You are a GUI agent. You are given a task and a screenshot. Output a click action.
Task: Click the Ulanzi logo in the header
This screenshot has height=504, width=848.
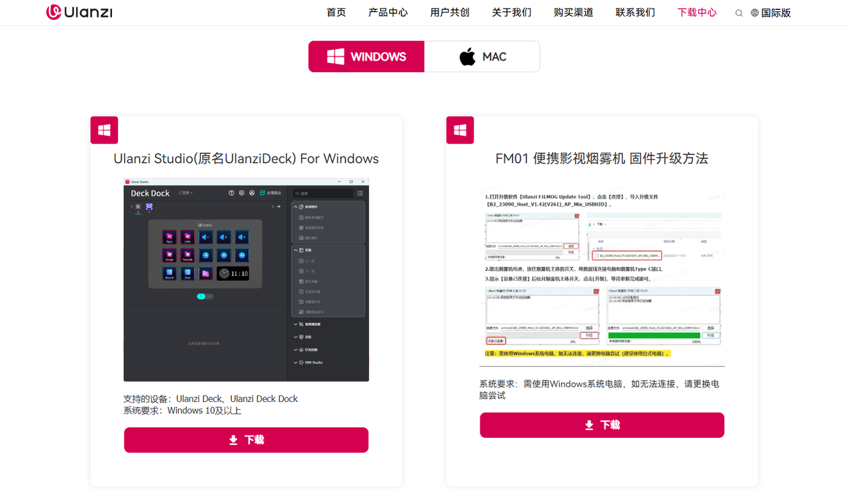click(78, 12)
